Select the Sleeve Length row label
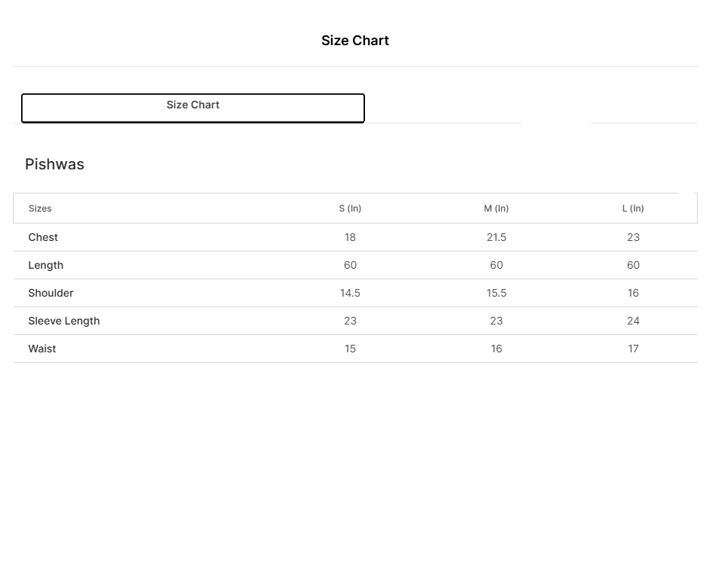This screenshot has width=712, height=588. [x=64, y=321]
